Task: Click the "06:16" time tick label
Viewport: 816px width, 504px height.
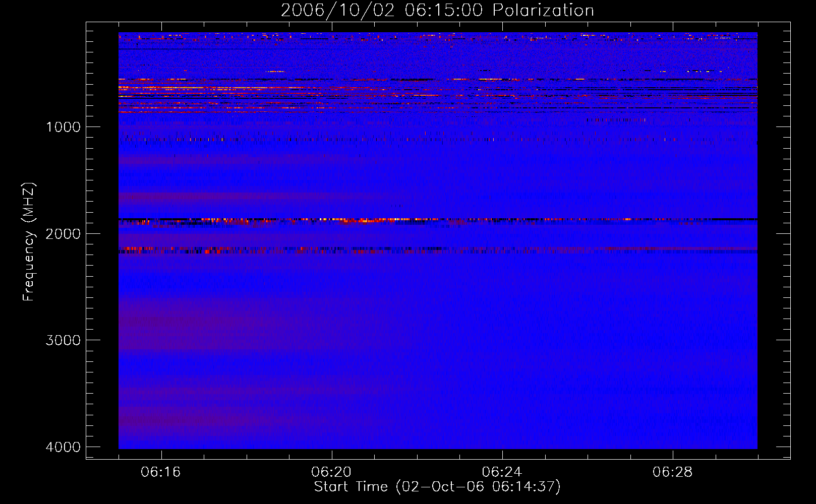Action: [161, 472]
